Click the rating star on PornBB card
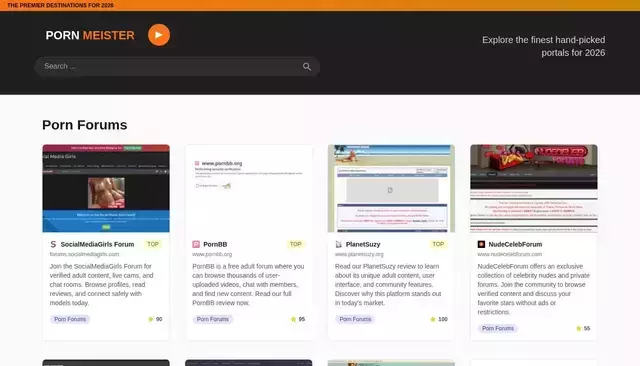Image resolution: width=640 pixels, height=366 pixels. [x=293, y=319]
